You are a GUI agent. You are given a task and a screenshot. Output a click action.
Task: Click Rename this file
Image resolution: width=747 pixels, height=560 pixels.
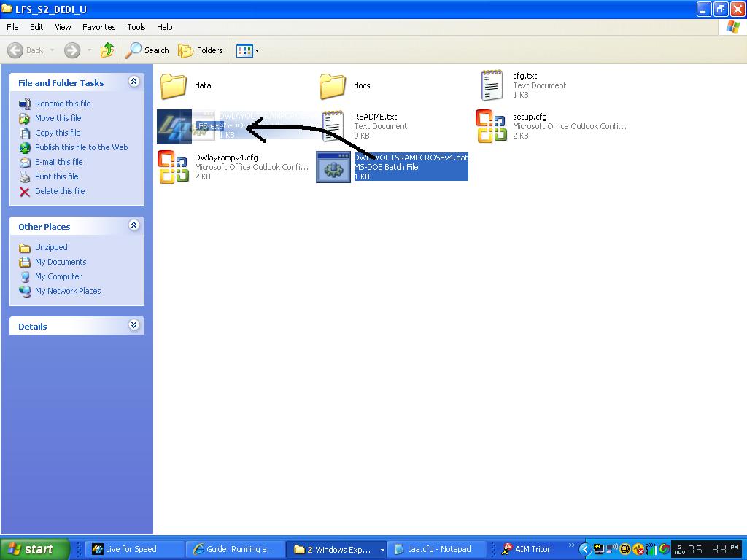(x=63, y=104)
